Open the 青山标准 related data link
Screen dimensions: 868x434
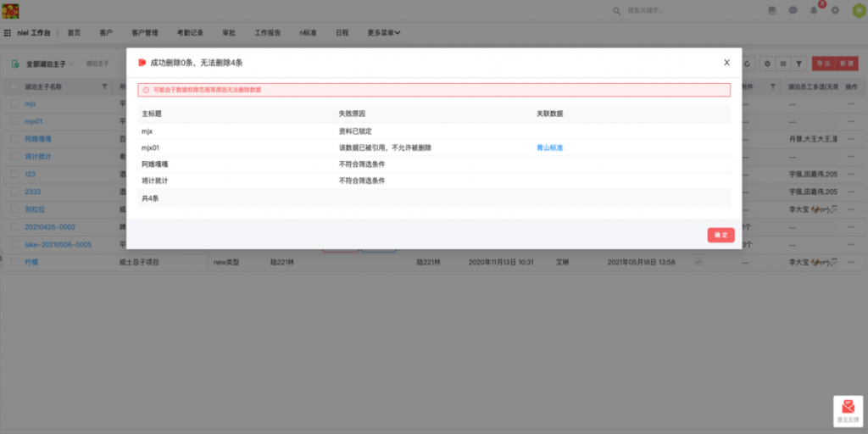[549, 147]
